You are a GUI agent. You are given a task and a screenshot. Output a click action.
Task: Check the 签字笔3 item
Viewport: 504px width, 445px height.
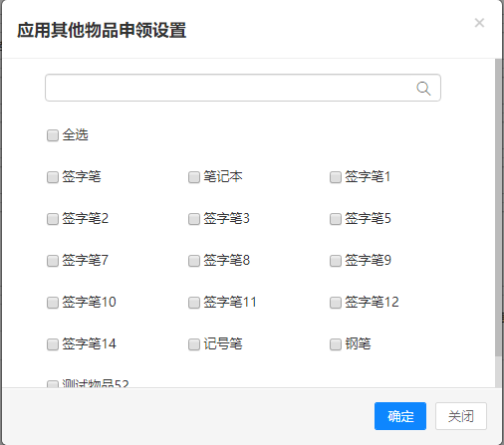point(194,219)
